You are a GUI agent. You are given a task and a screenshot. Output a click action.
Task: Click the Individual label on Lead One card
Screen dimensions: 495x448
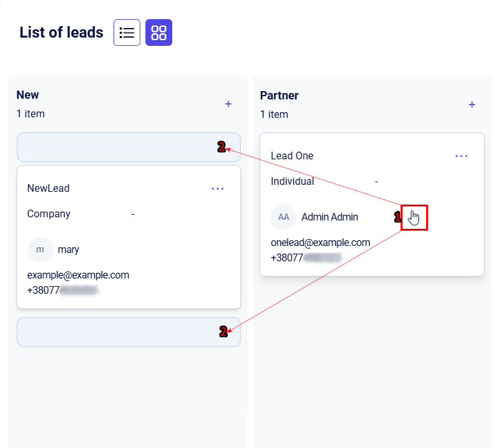[292, 182]
